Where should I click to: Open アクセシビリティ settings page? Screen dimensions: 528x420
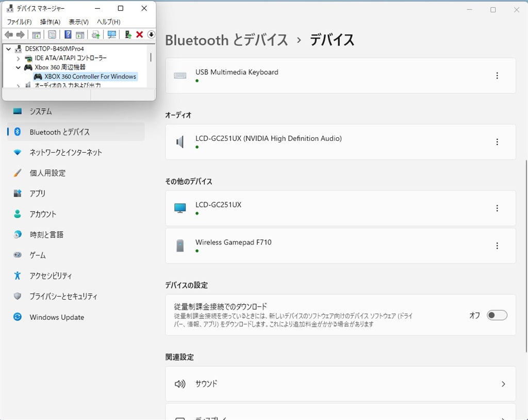76,276
